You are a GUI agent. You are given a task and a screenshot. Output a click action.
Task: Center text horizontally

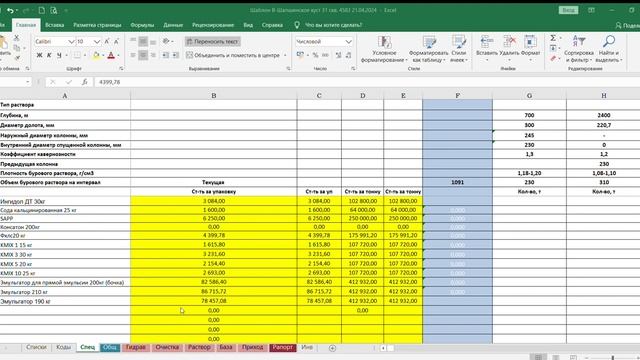(x=143, y=55)
